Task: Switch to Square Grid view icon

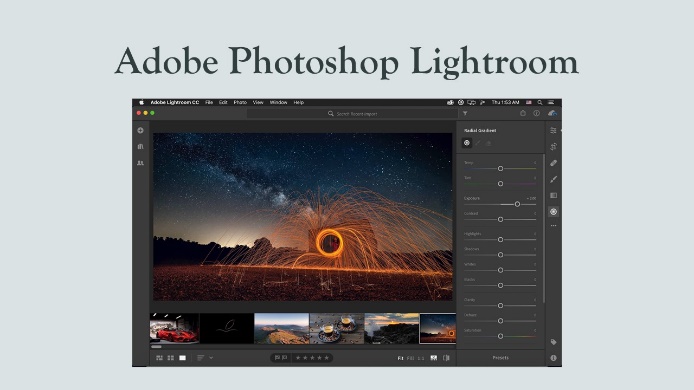Action: click(x=171, y=358)
